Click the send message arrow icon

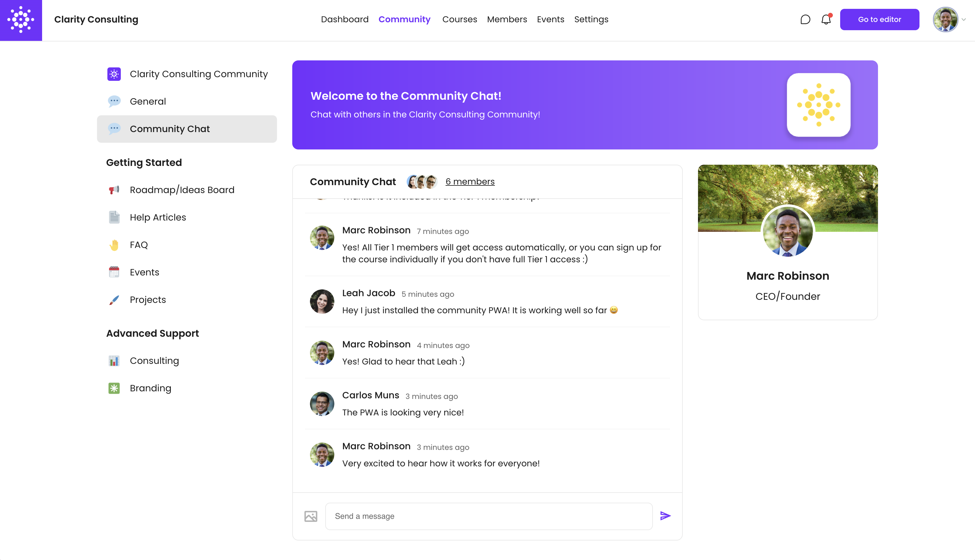tap(665, 516)
